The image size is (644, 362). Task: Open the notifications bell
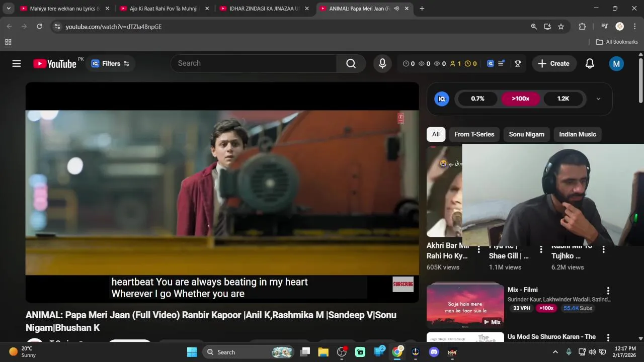(x=590, y=63)
